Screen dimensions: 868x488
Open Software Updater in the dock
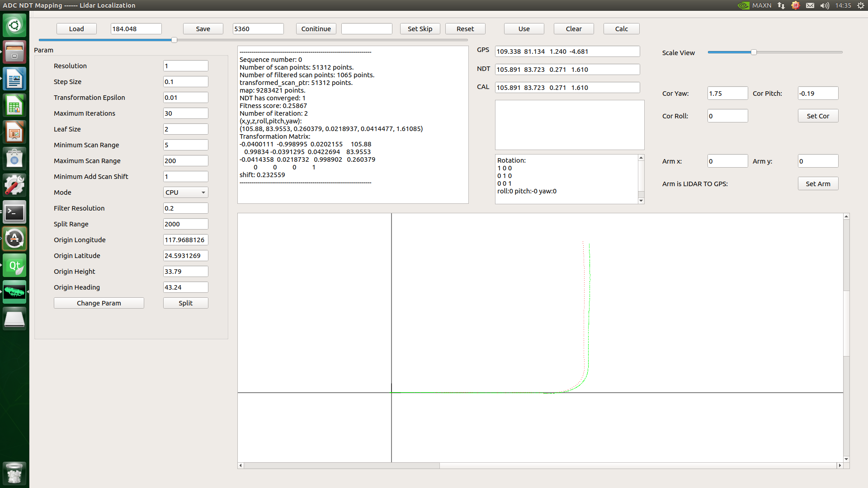tap(14, 239)
